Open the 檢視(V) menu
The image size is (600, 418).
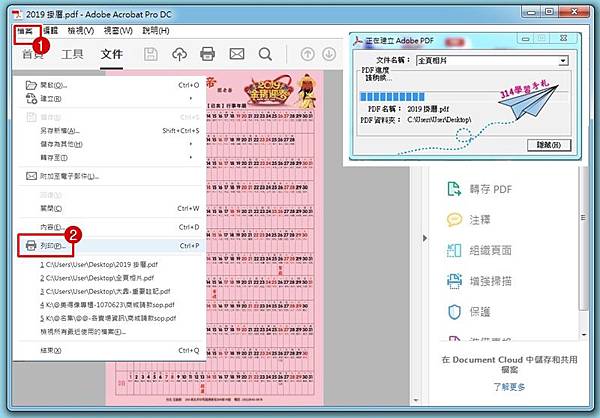pos(81,31)
